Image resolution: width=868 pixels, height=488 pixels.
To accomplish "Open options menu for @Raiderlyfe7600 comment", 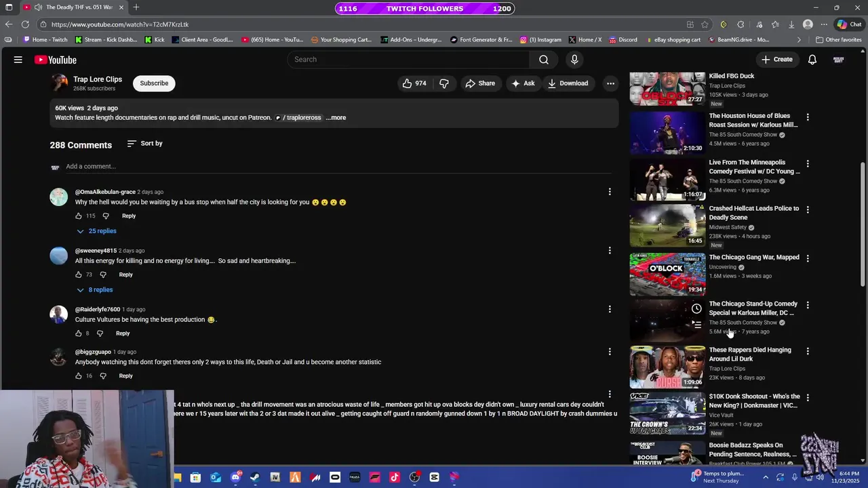I will [x=610, y=309].
